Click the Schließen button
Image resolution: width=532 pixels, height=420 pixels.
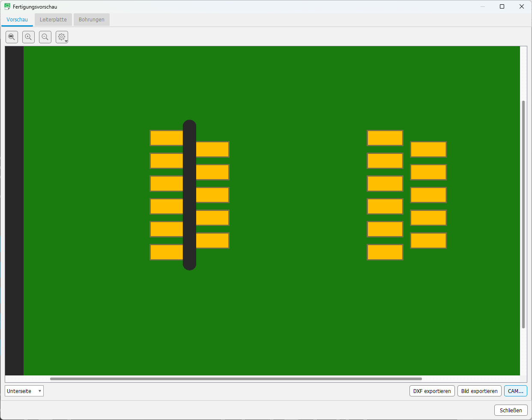[511, 410]
